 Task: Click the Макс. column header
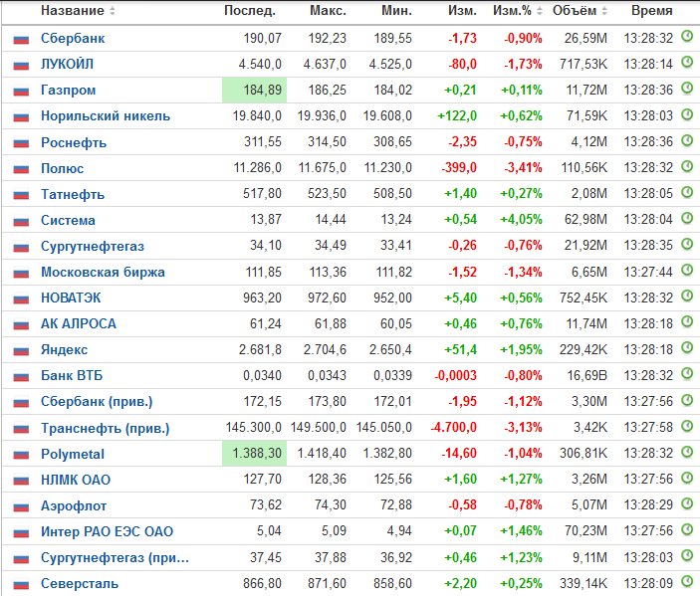pos(329,11)
